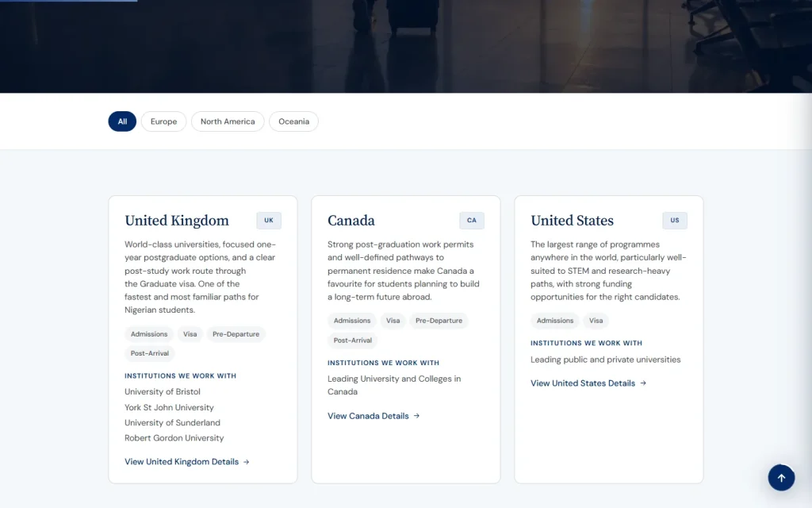Open View United States Details link
This screenshot has height=508, width=812.
588,383
